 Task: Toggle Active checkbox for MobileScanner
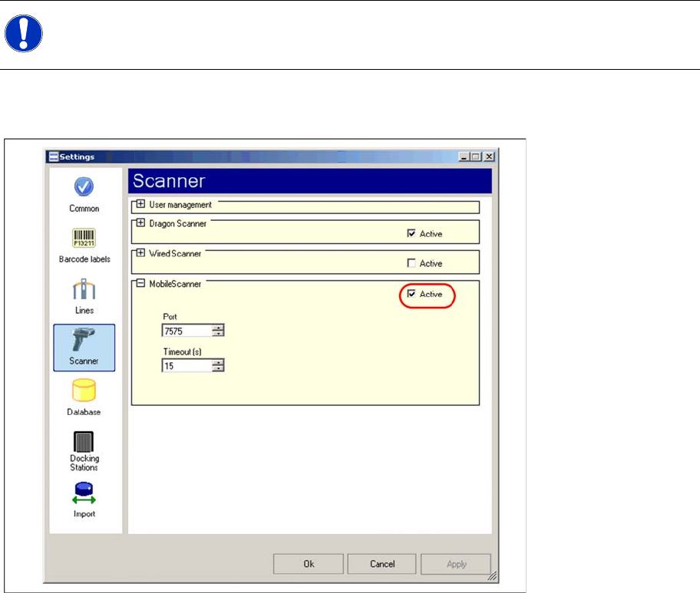pyautogui.click(x=411, y=294)
